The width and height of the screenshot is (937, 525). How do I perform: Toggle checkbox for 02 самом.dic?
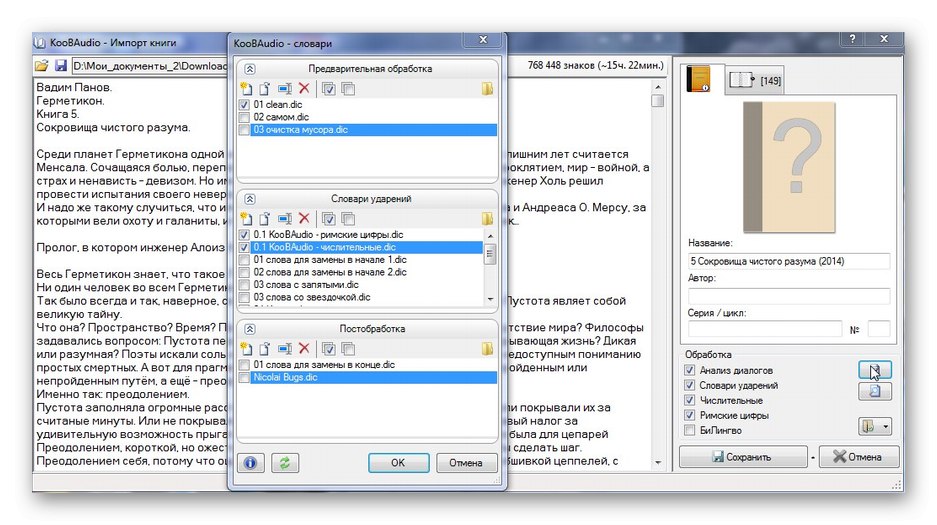click(244, 117)
